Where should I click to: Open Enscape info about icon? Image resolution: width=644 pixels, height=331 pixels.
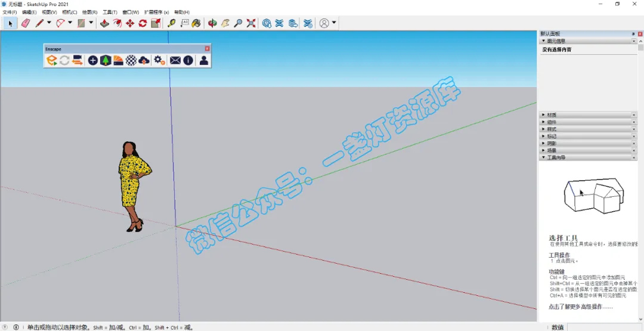coord(188,61)
